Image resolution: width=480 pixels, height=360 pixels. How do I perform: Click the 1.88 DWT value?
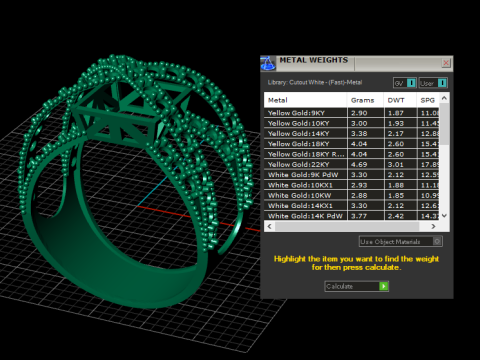pos(396,185)
